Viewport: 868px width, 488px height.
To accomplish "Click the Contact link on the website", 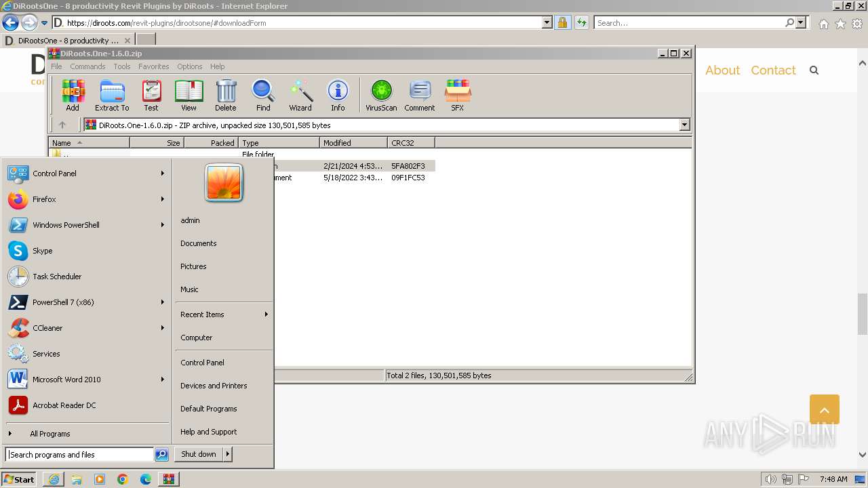I will pyautogui.click(x=773, y=70).
